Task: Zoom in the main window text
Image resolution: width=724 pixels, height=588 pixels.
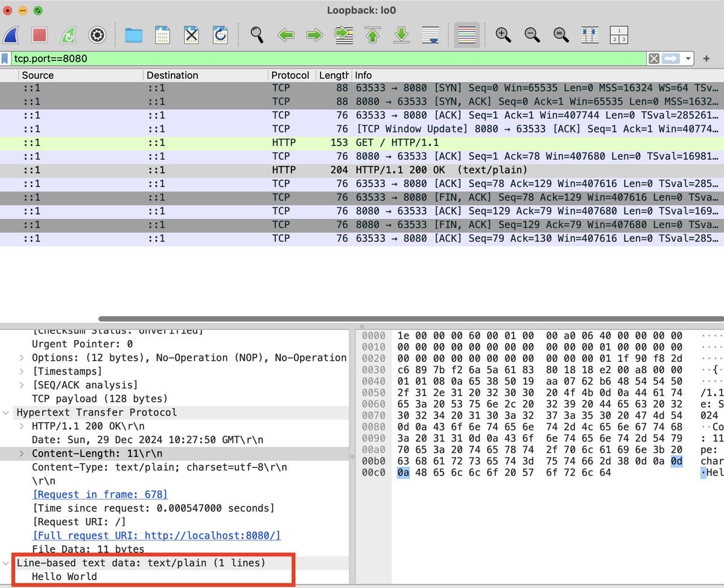Action: click(x=503, y=35)
